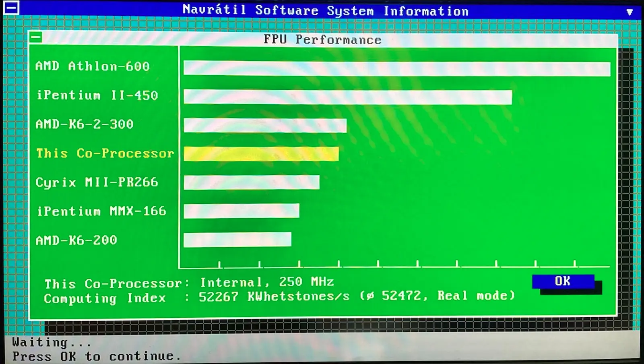The width and height of the screenshot is (644, 364).
Task: Select the AMD-K6-2-300 label
Action: tap(84, 124)
